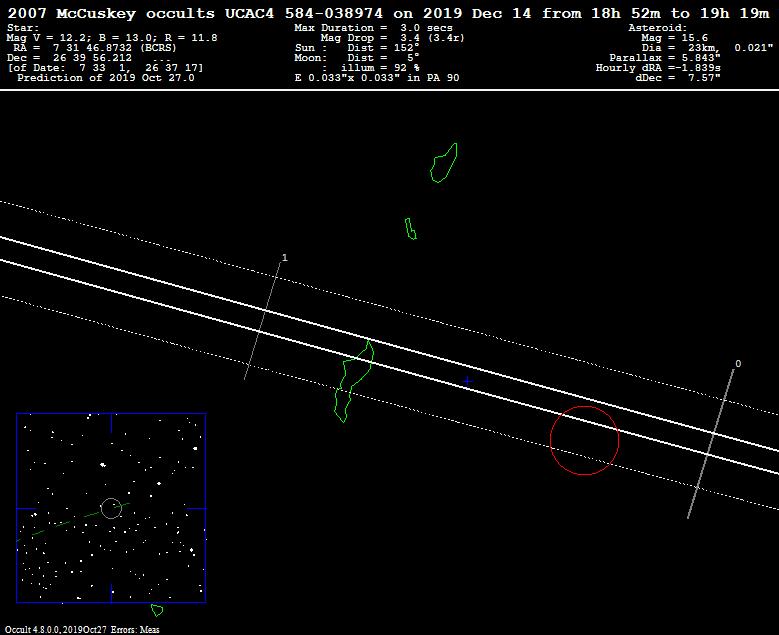This screenshot has height=635, width=779.
Task: Click 'dDec = 7.57"' text
Action: pyautogui.click(x=678, y=78)
